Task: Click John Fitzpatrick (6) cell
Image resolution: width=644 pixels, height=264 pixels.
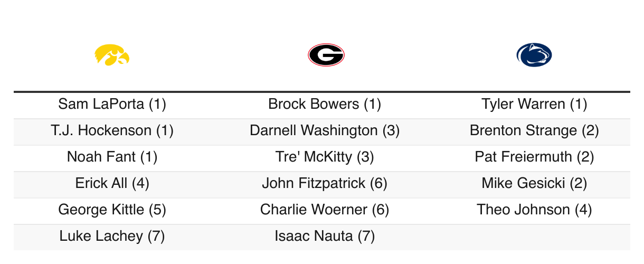Action: (325, 183)
